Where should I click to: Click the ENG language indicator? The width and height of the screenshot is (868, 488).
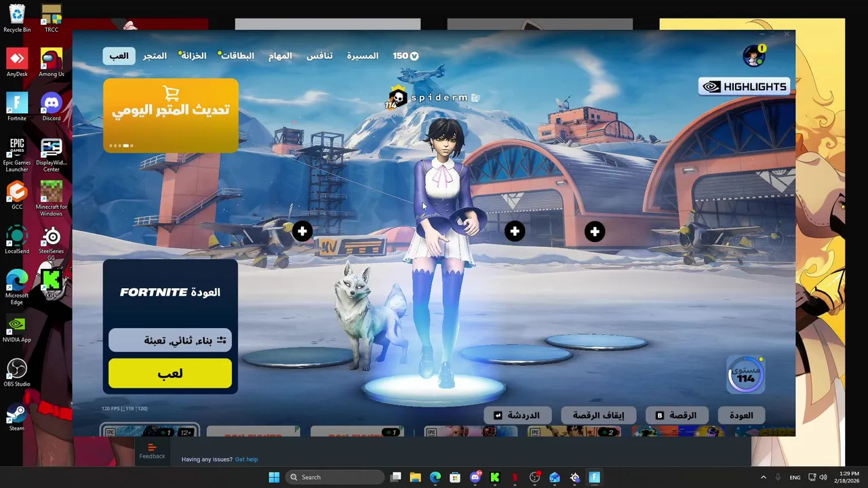(x=795, y=477)
